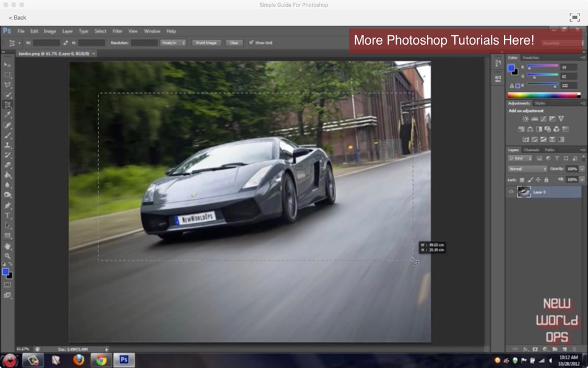Screen dimensions: 588x368
Task: Swap the width and height values
Action: [x=66, y=43]
